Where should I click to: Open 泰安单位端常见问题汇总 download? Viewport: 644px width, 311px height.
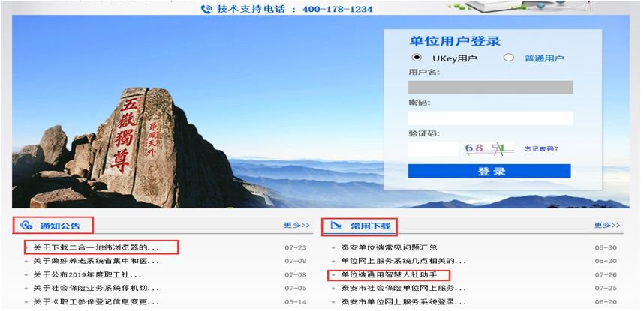click(389, 247)
